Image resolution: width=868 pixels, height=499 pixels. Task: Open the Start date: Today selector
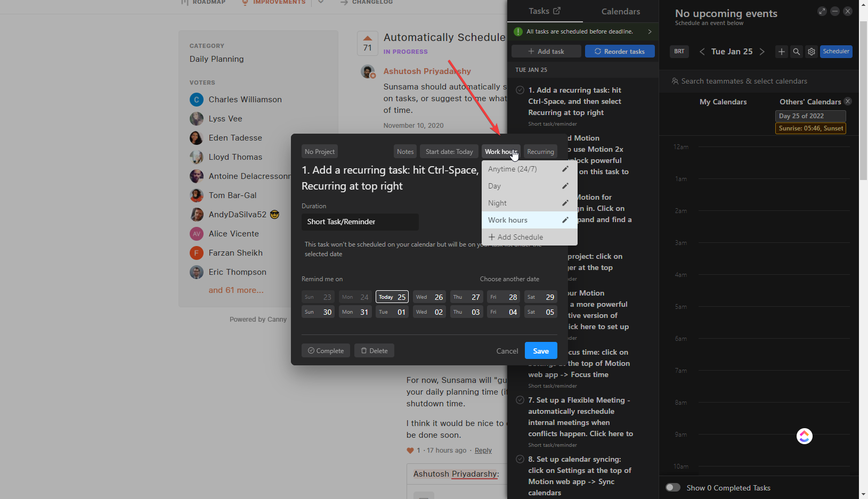click(449, 152)
